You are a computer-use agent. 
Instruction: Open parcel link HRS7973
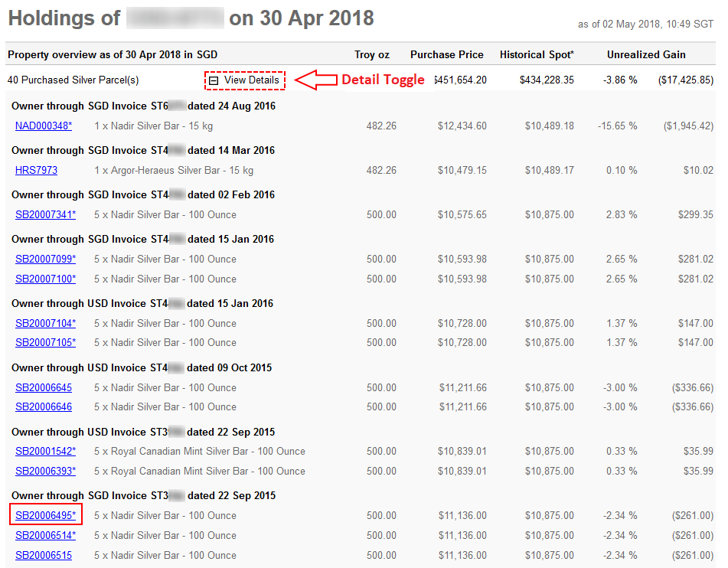[x=36, y=170]
